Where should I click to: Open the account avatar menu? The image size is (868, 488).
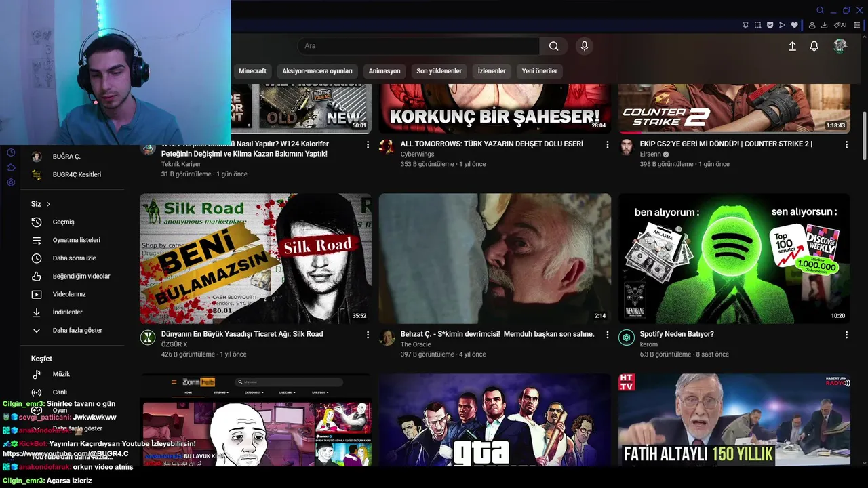[x=840, y=46]
